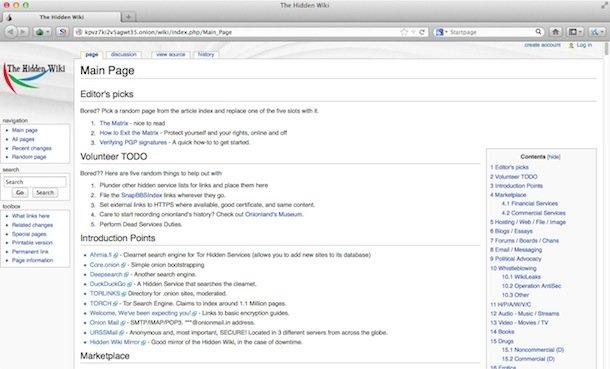Open All pages in navigation
The image size is (610, 369).
point(23,139)
